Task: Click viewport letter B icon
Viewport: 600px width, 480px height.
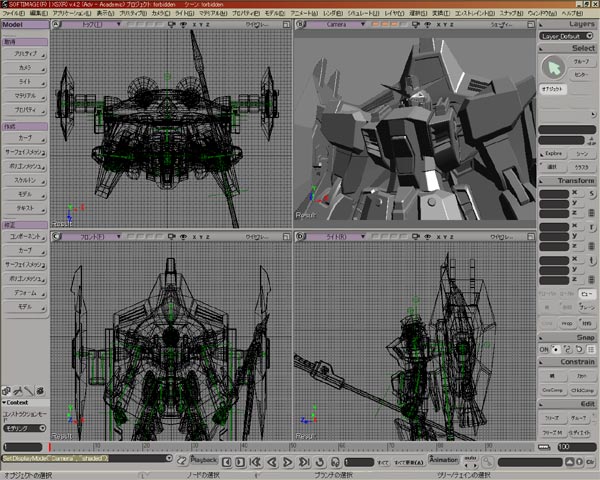Action: click(x=300, y=24)
